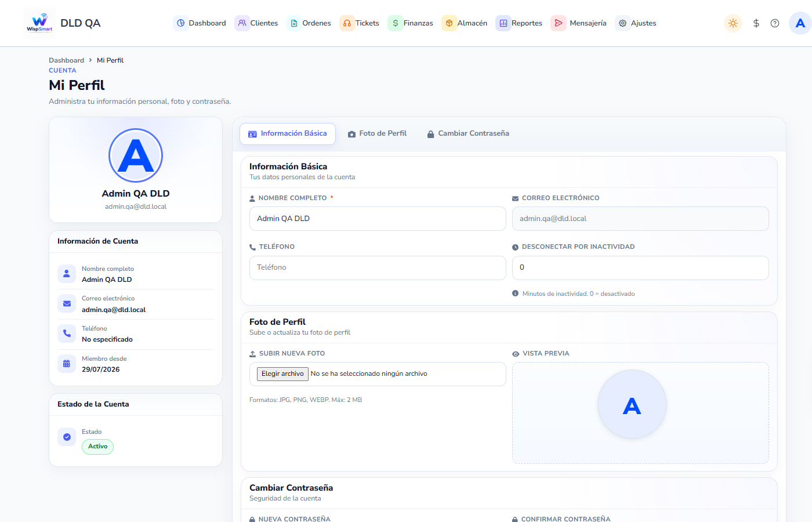Open Dashboard from top navigation
The image size is (812, 522).
pyautogui.click(x=200, y=23)
